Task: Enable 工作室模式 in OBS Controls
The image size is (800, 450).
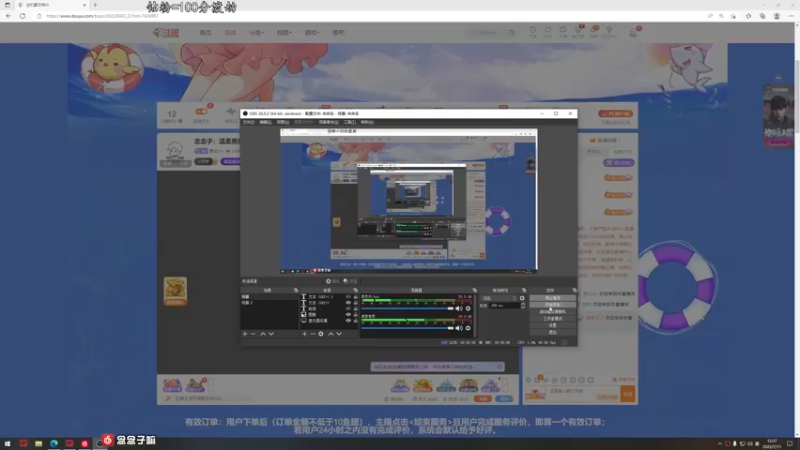Action: [553, 318]
